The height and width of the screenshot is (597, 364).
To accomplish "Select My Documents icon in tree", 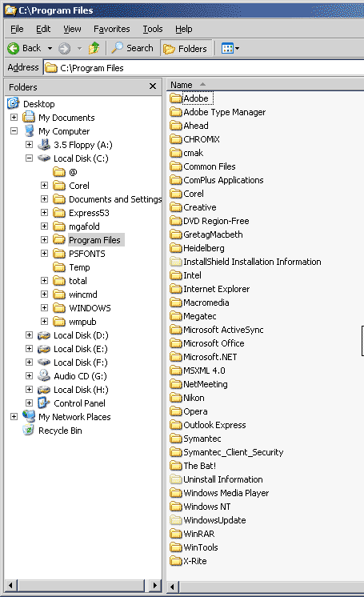I will coord(29,118).
